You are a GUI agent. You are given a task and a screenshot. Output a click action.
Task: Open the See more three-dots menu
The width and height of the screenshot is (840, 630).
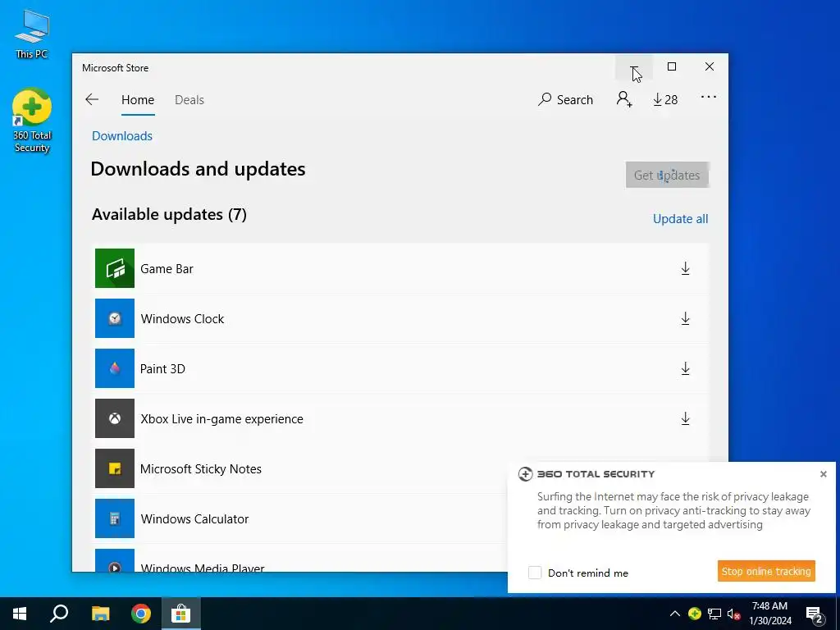708,97
